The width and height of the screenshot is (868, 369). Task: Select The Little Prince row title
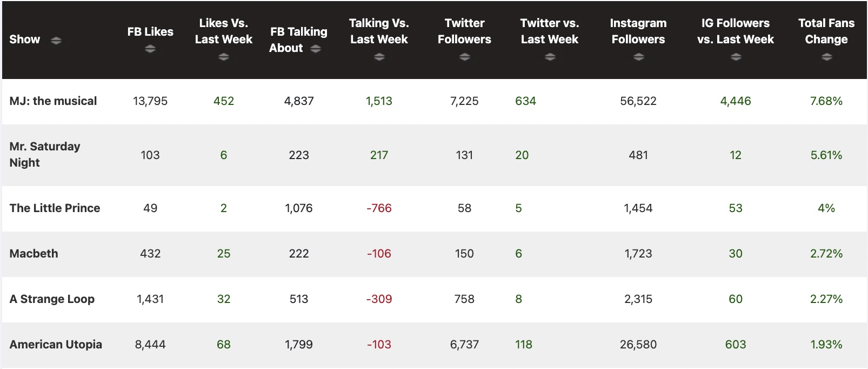(x=55, y=208)
